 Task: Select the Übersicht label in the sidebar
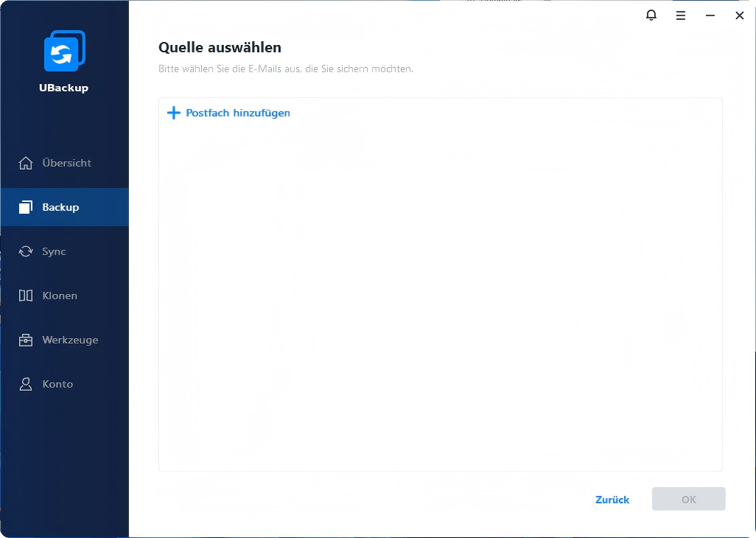click(x=67, y=163)
